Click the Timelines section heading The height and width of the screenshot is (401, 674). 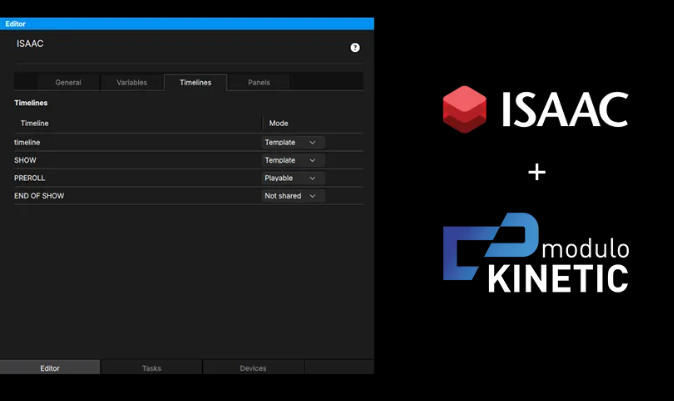point(31,103)
